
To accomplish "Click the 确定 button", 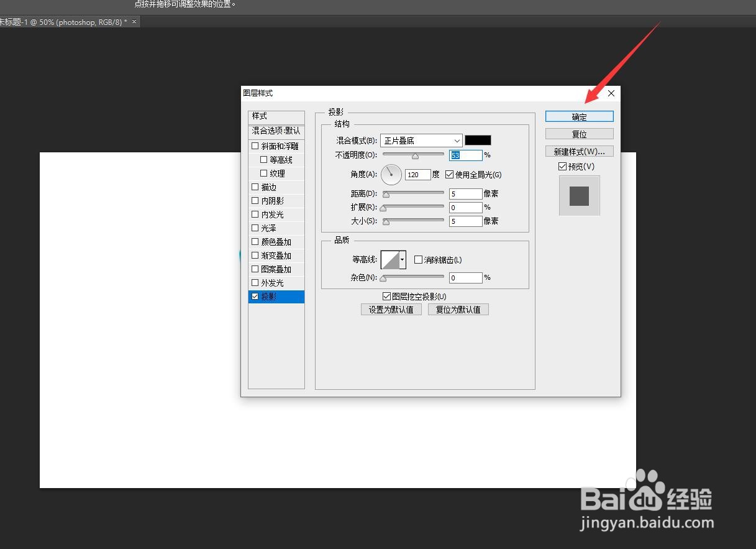I will click(x=579, y=116).
